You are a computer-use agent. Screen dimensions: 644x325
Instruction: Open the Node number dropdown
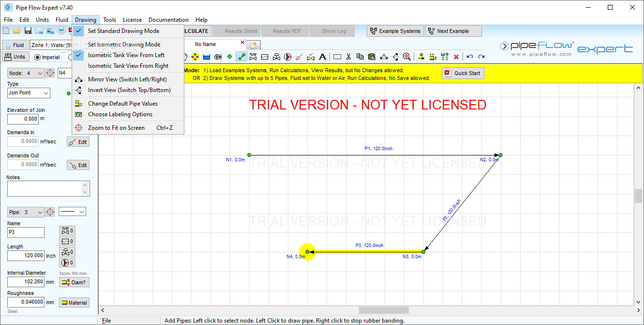[26, 73]
